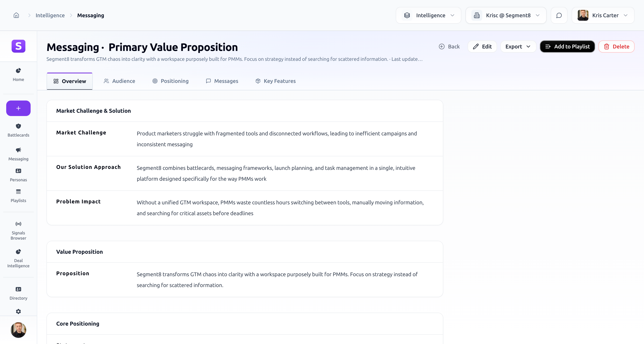Open the settings gear in the sidebar
This screenshot has height=344, width=644.
click(18, 311)
